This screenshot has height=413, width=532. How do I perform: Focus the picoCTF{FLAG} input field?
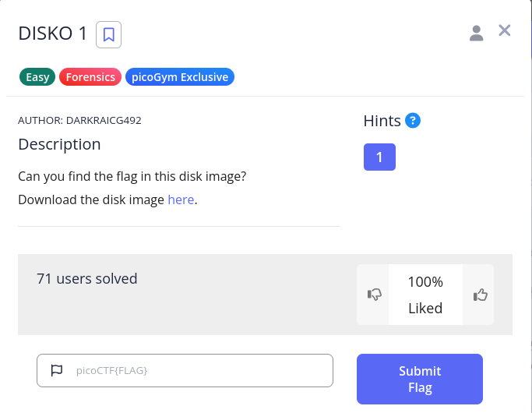coord(185,370)
